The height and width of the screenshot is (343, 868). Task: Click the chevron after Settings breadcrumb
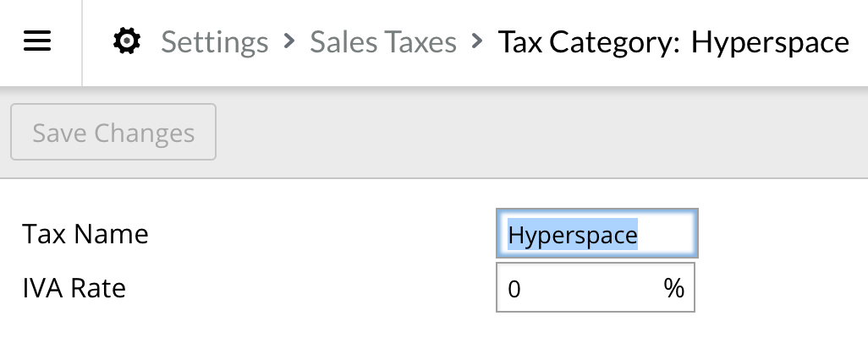pos(288,41)
